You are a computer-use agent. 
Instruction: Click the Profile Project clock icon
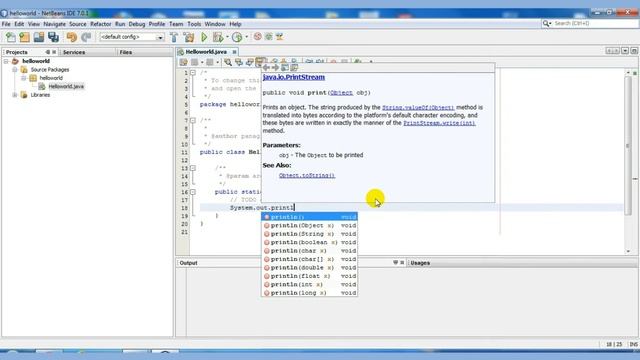coord(237,37)
